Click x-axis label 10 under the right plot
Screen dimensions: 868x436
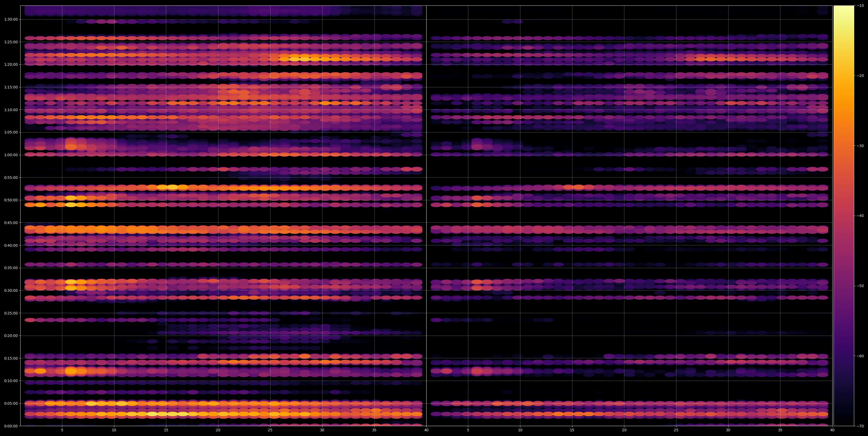pyautogui.click(x=520, y=430)
